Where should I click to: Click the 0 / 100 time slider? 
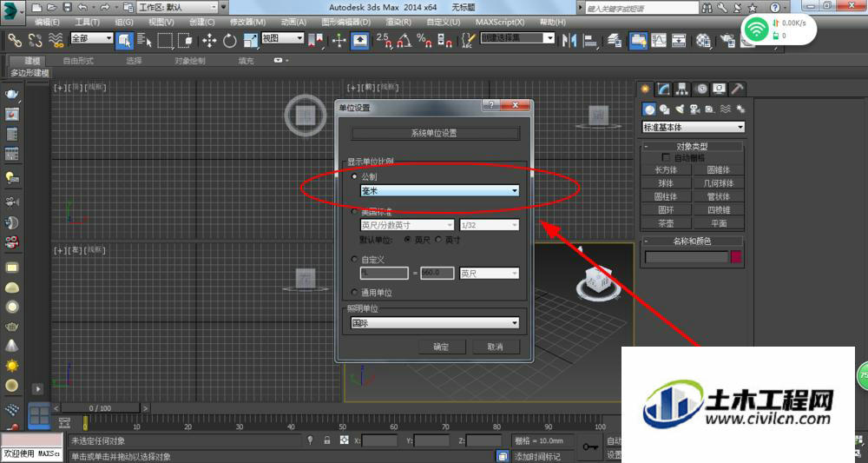click(100, 408)
